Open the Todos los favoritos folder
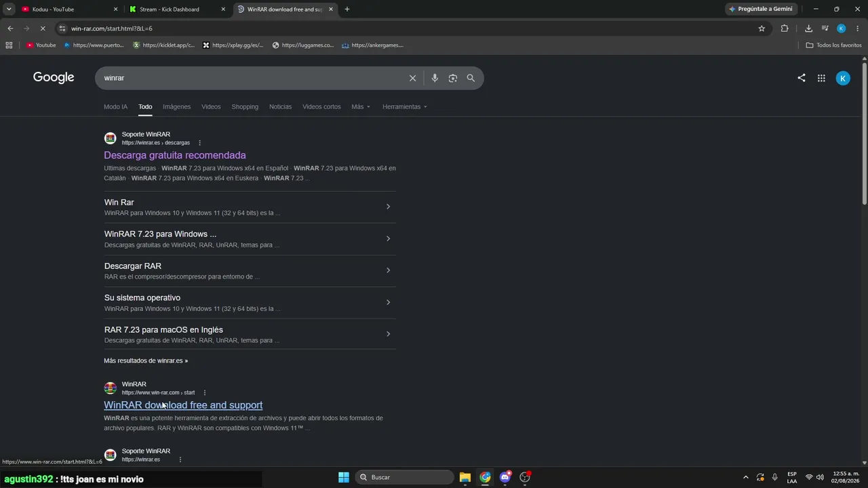 point(833,45)
